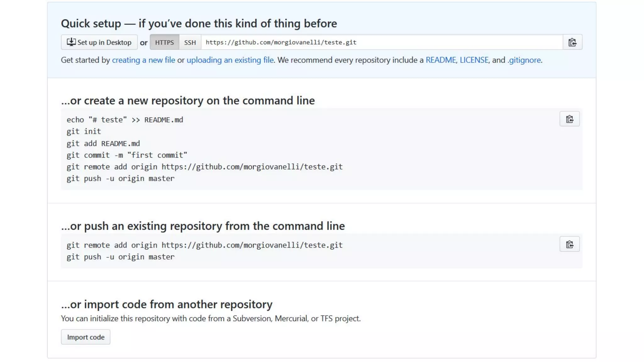Image resolution: width=644 pixels, height=362 pixels.
Task: Switch to the SSH protocol toggle
Action: pos(190,42)
